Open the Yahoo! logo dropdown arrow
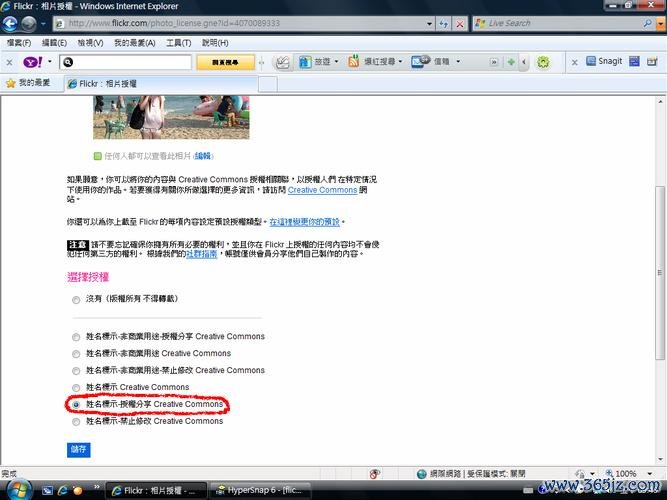 coord(49,62)
